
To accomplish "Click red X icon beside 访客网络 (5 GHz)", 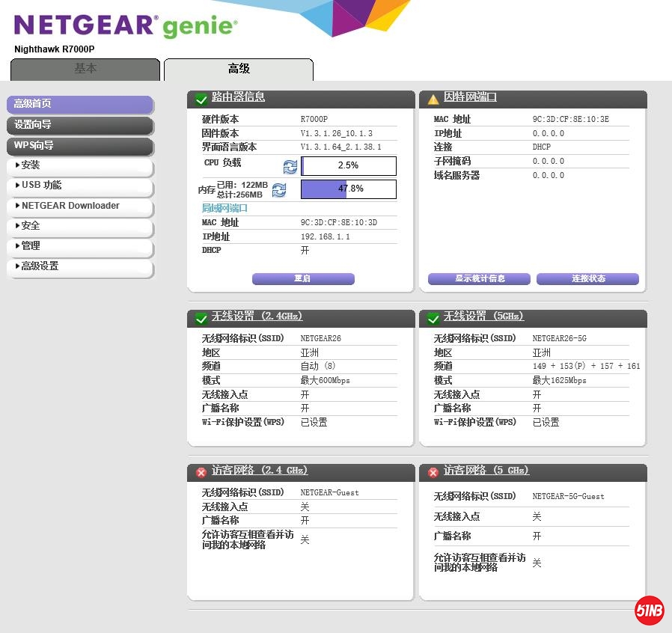I will pyautogui.click(x=433, y=473).
